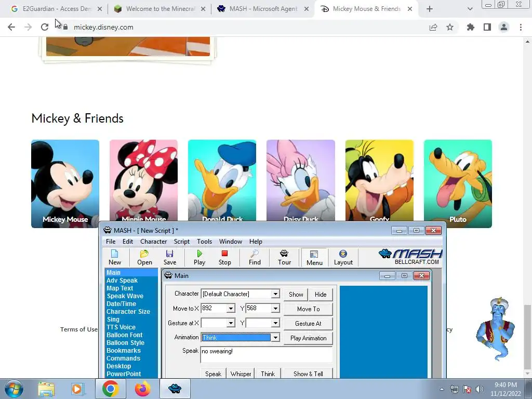This screenshot has width=532, height=399.
Task: Halt the script with the Stop icon
Action: (224, 257)
